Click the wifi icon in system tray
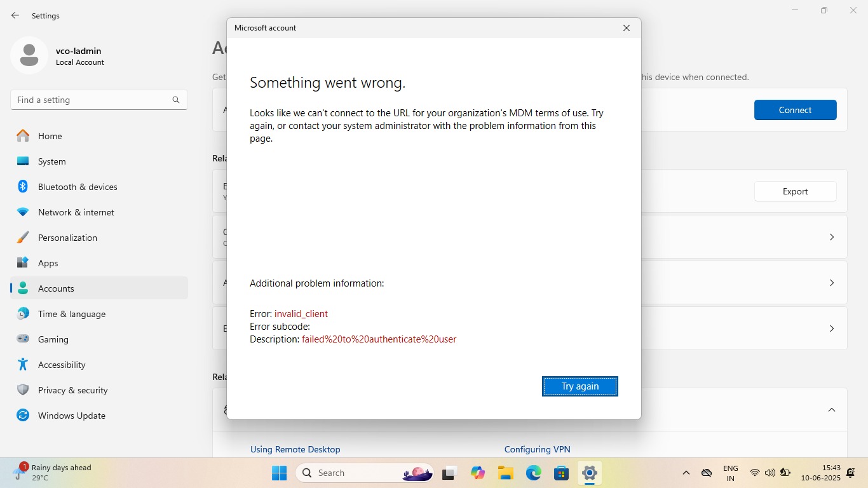This screenshot has height=488, width=868. point(755,473)
